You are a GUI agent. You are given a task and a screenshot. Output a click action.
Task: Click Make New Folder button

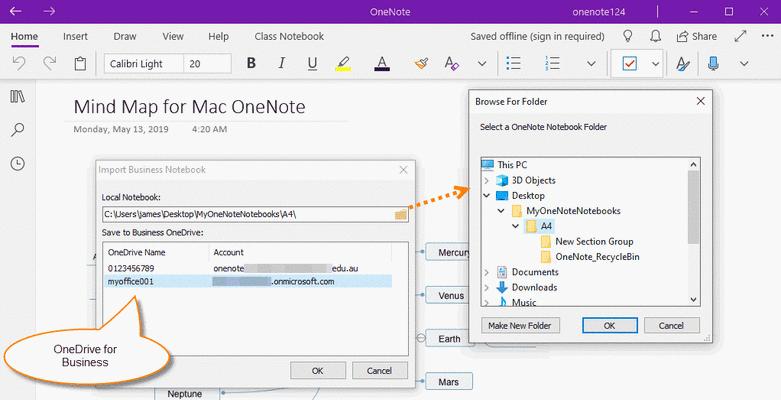pyautogui.click(x=520, y=325)
